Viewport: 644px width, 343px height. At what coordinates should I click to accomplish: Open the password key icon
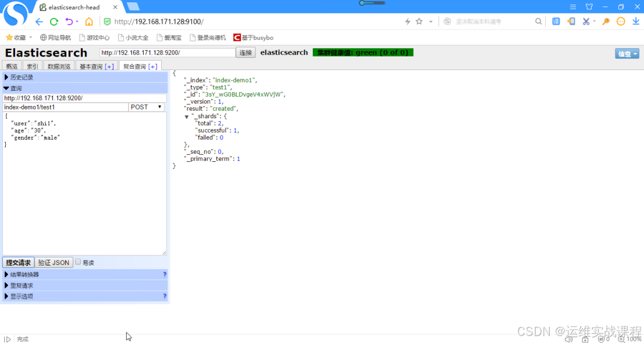coord(606,22)
